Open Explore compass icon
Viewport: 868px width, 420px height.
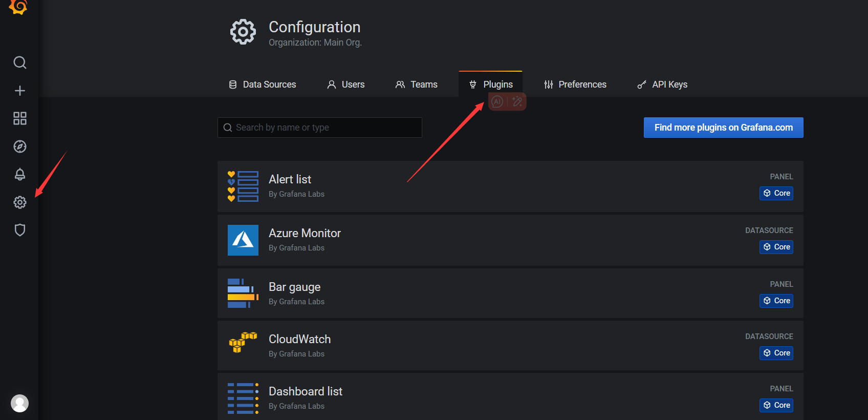tap(20, 147)
